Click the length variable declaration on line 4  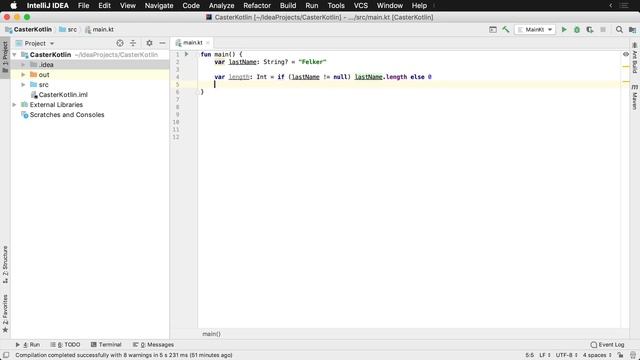point(239,77)
